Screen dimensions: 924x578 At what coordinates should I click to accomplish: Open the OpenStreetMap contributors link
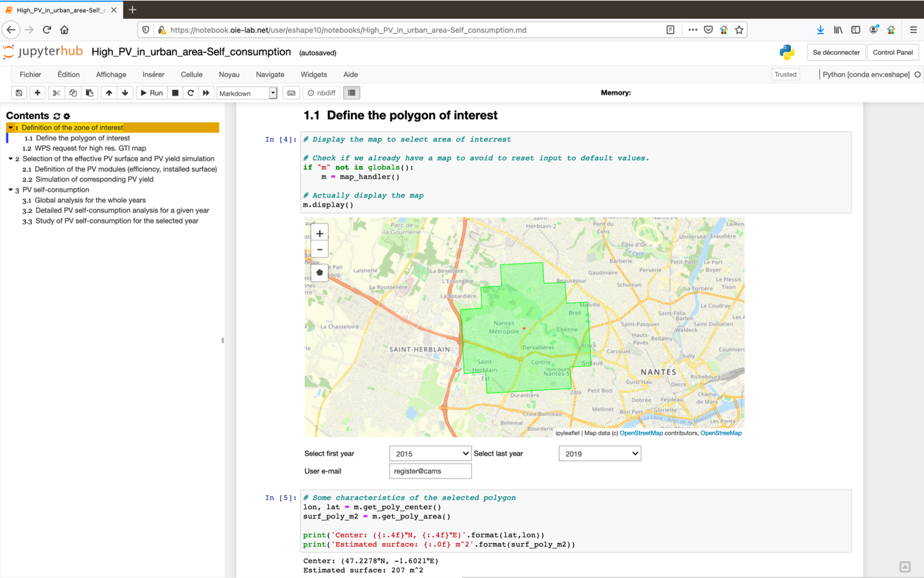(x=640, y=433)
